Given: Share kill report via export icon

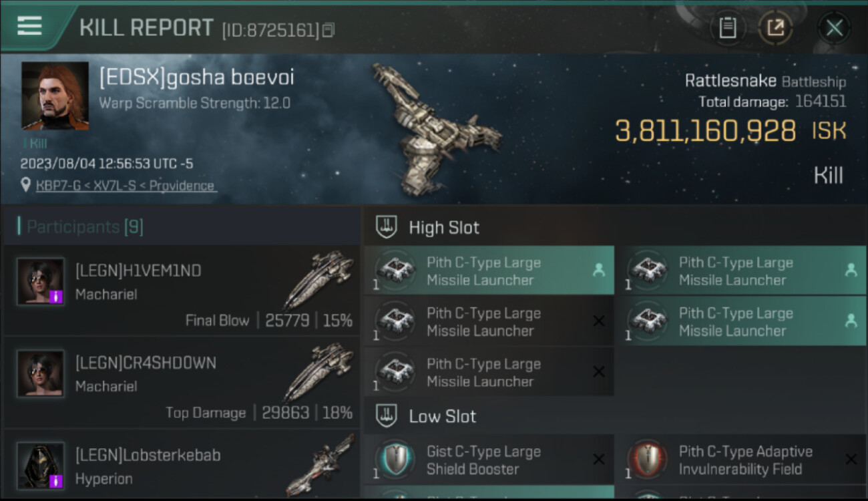Looking at the screenshot, I should 775,28.
